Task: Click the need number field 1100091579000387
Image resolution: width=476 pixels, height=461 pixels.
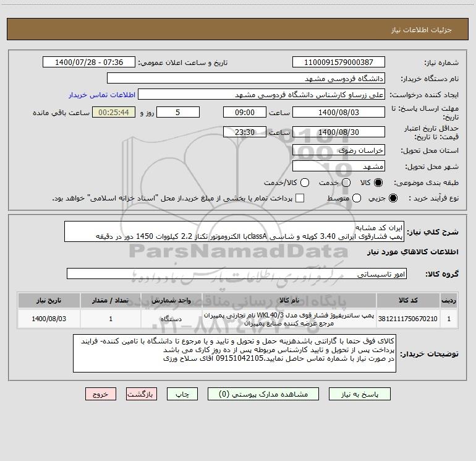Action: 339,62
